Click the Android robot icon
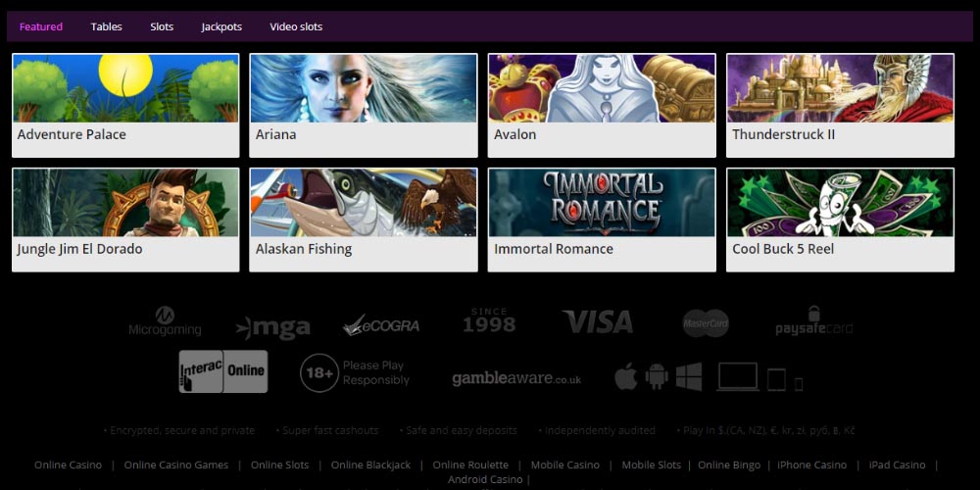 tap(657, 376)
